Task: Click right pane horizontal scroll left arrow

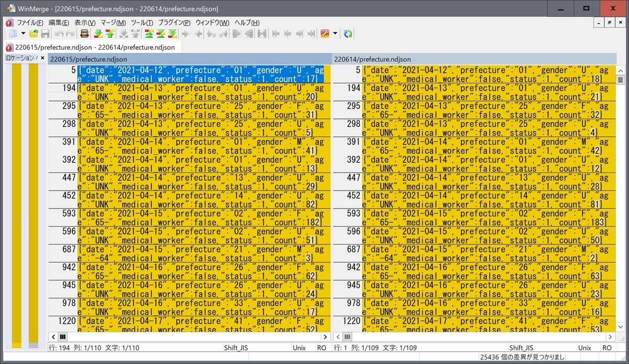Action: 338,337
